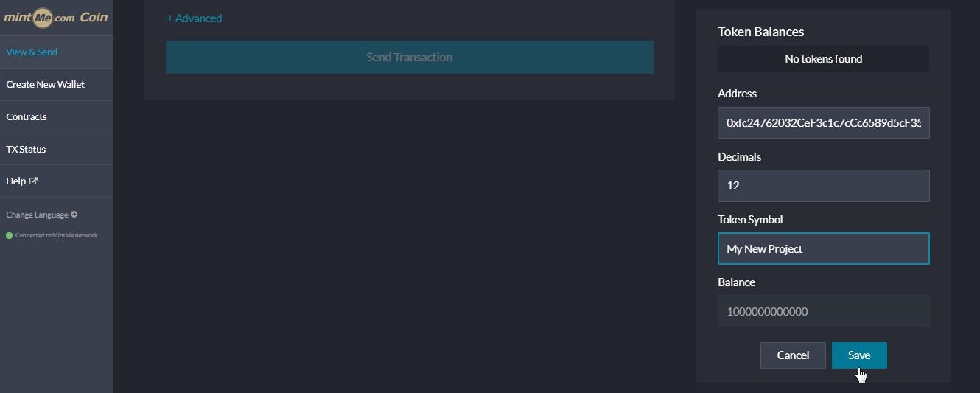
Task: Click the green network connection status dot
Action: point(10,236)
